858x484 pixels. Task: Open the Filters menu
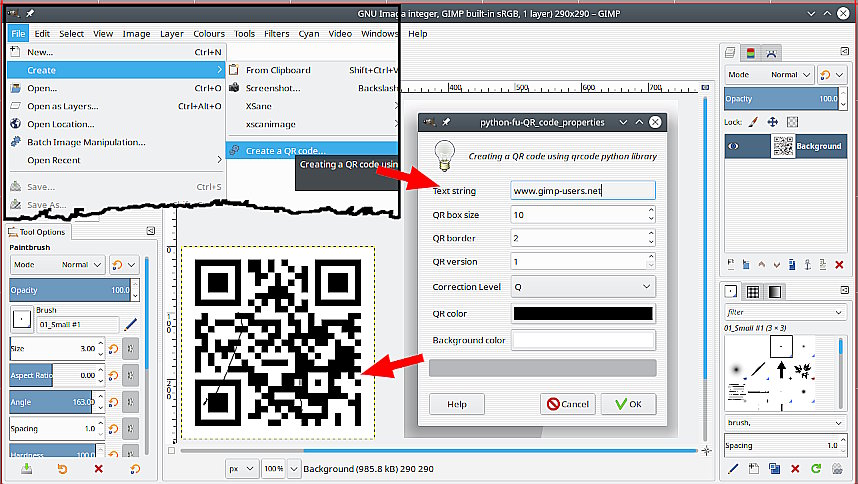(x=276, y=33)
